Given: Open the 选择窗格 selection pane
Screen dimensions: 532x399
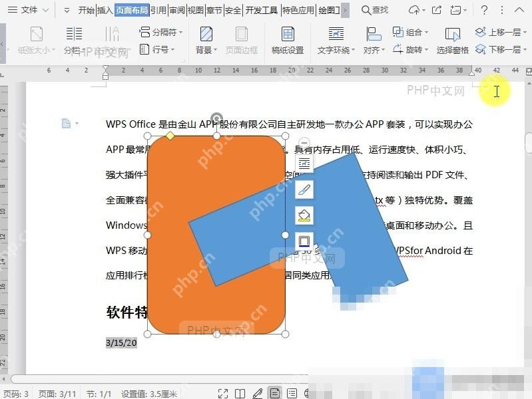Looking at the screenshot, I should (x=452, y=41).
